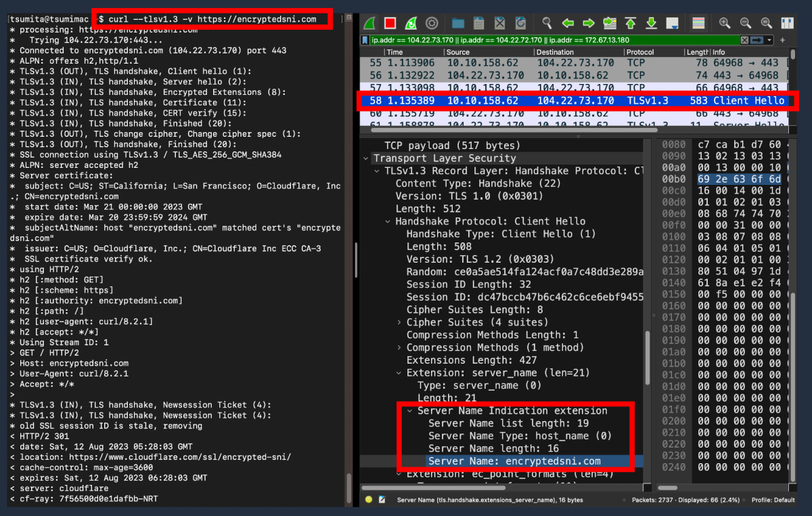Stop the running capture with the red square
The height and width of the screenshot is (516, 812).
390,23
